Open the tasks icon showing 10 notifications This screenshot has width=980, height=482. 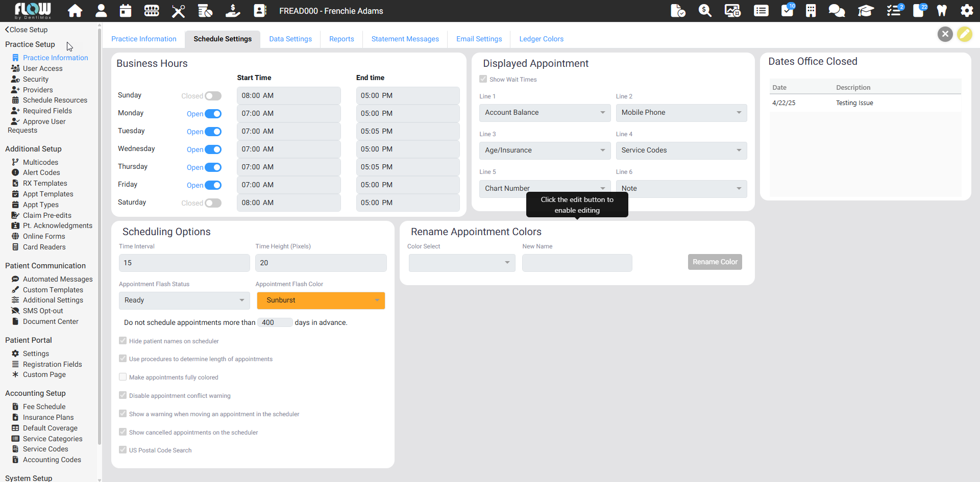pyautogui.click(x=787, y=11)
